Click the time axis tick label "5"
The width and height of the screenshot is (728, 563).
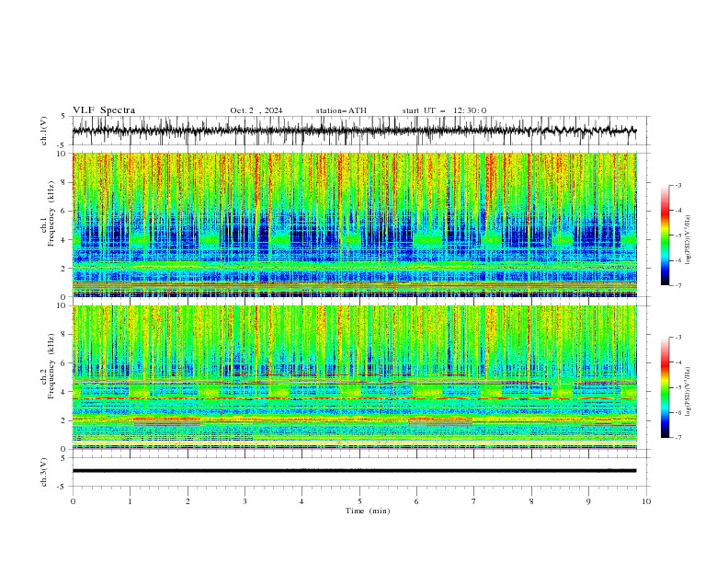[x=359, y=501]
